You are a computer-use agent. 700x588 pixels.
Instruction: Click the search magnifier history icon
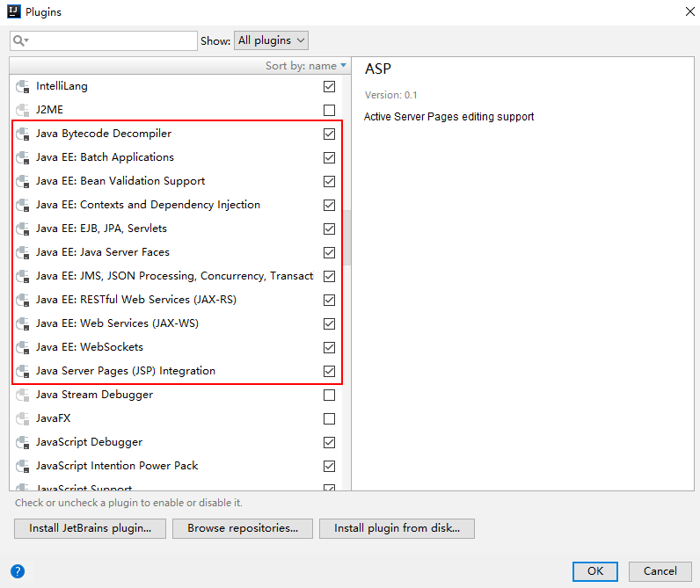[x=20, y=40]
